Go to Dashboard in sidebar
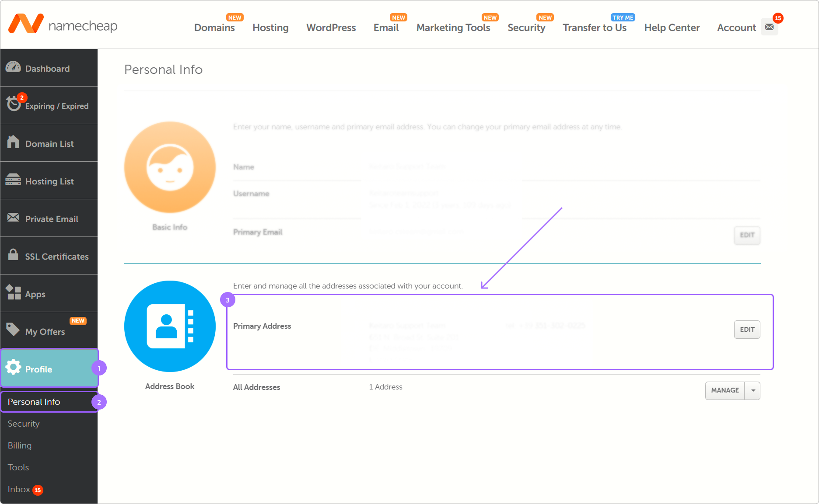The width and height of the screenshot is (819, 504). (x=49, y=68)
